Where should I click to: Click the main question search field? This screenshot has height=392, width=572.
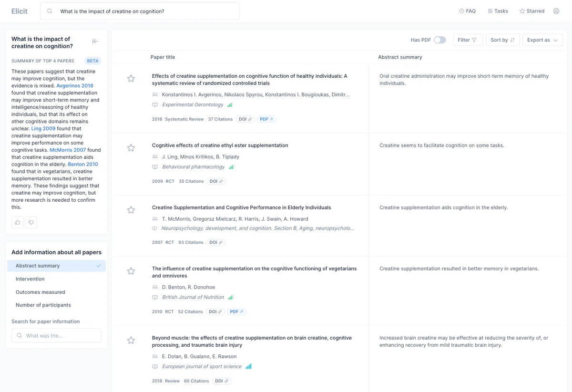point(140,11)
